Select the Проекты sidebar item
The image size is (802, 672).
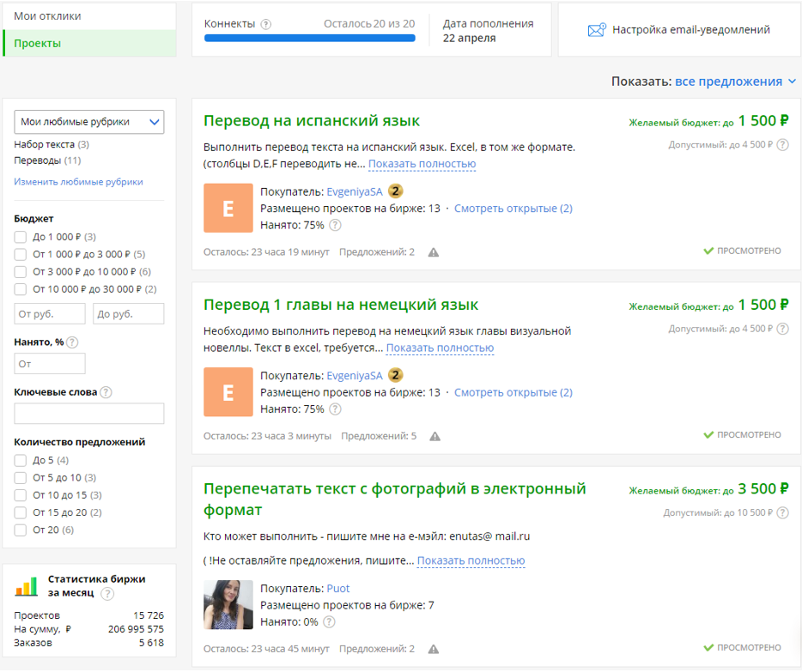(x=90, y=44)
